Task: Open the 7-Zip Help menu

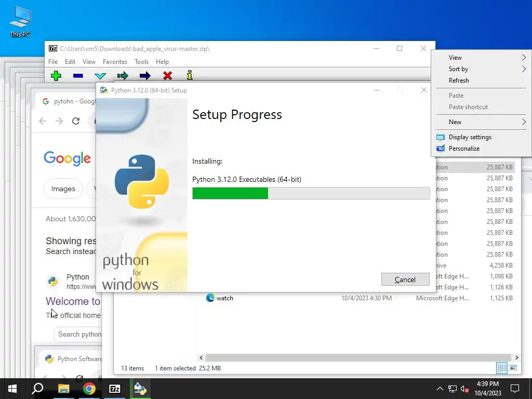Action: (x=162, y=62)
